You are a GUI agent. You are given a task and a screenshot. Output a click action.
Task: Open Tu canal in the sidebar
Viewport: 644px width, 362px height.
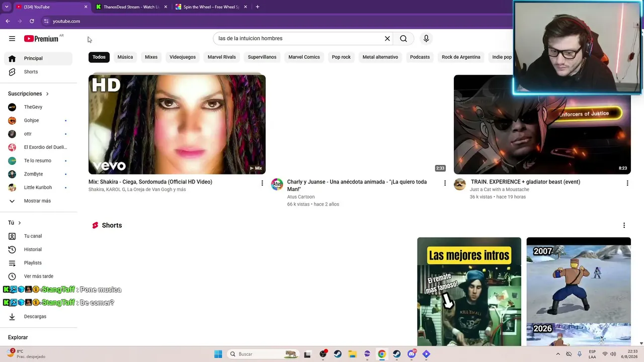click(x=38, y=236)
